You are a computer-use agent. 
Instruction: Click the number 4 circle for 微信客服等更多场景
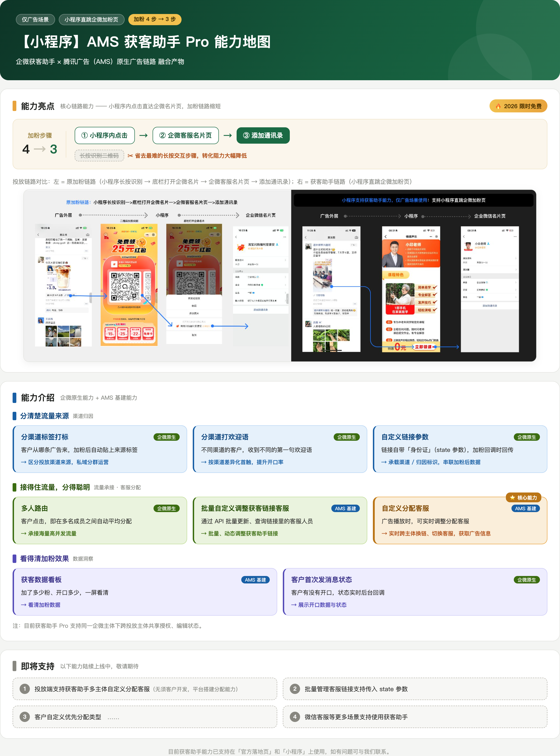point(294,717)
